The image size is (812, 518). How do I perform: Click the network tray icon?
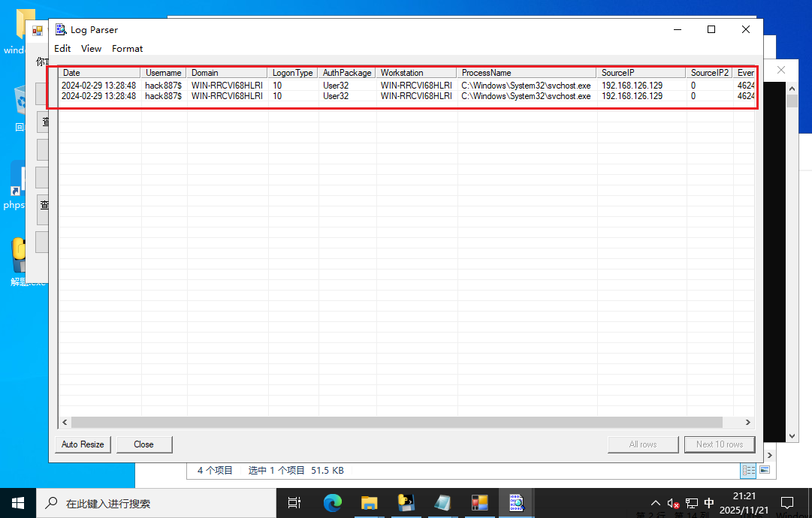691,503
